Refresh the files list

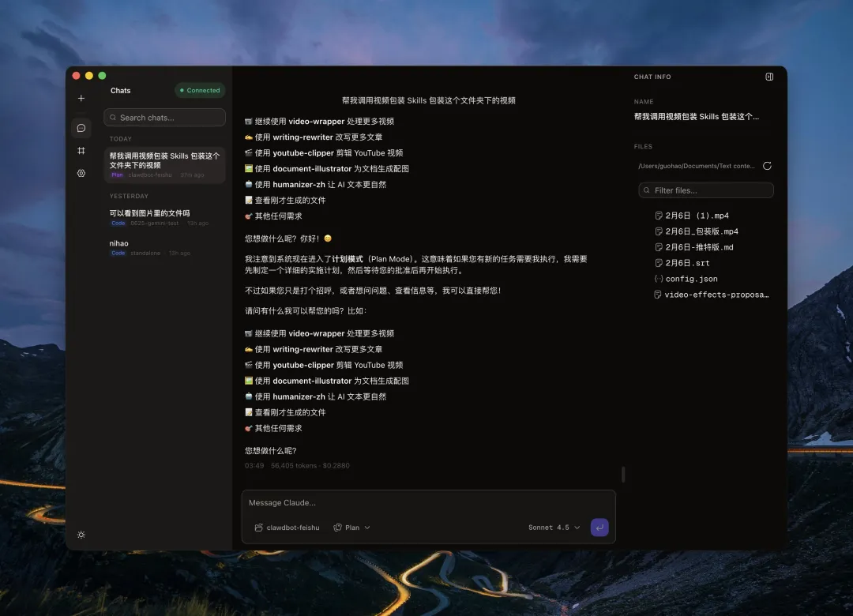click(767, 166)
